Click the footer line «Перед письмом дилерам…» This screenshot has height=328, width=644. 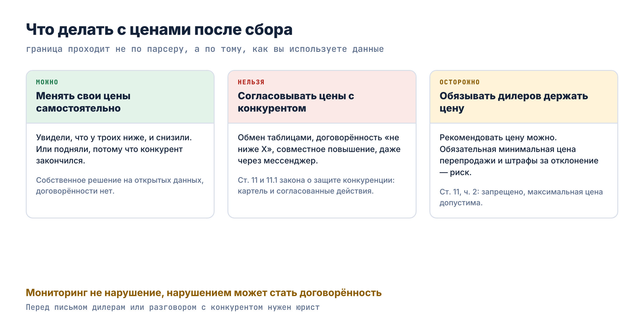coord(173,307)
